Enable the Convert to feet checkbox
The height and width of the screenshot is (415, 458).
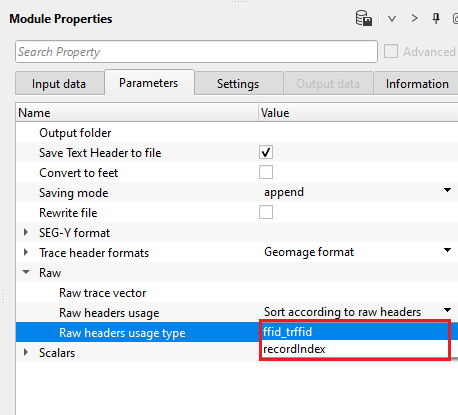point(266,172)
